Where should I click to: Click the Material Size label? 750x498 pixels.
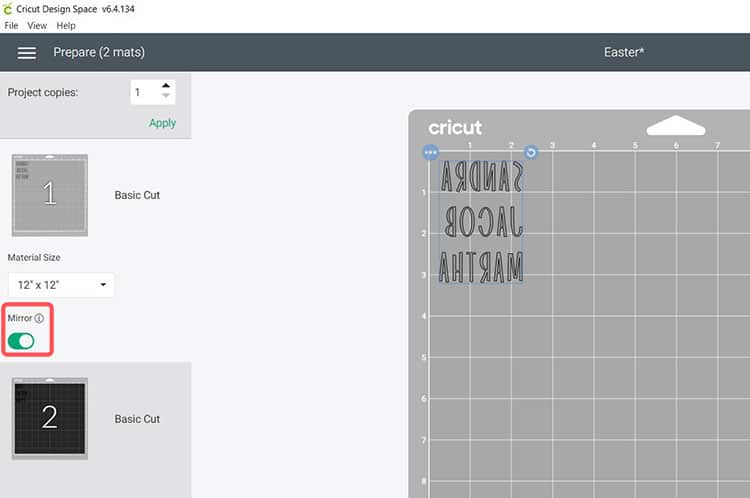[34, 257]
